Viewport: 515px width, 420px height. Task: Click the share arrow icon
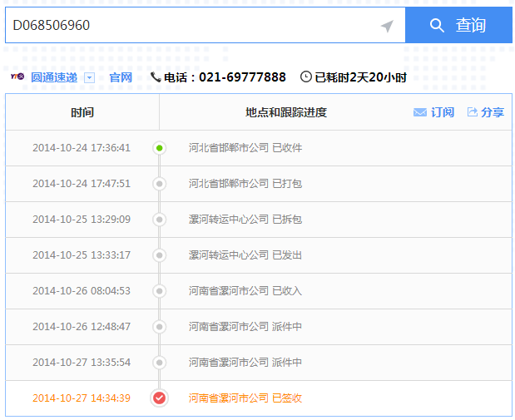click(x=473, y=112)
